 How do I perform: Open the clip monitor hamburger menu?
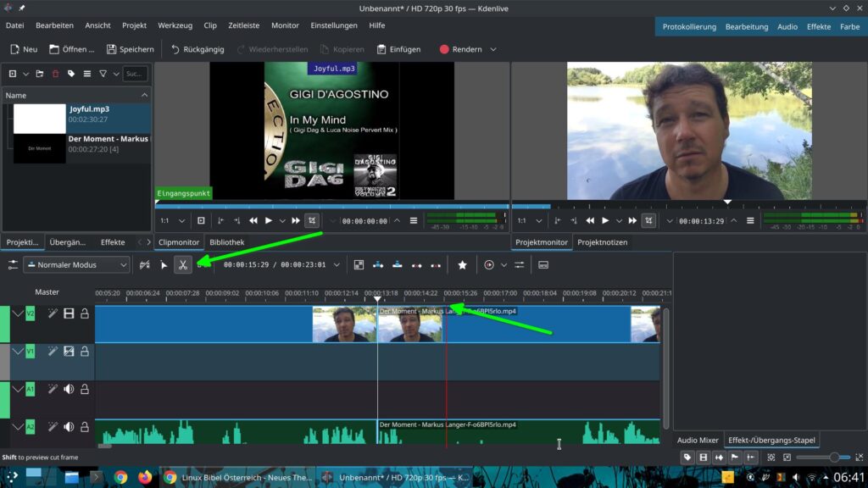coord(414,221)
